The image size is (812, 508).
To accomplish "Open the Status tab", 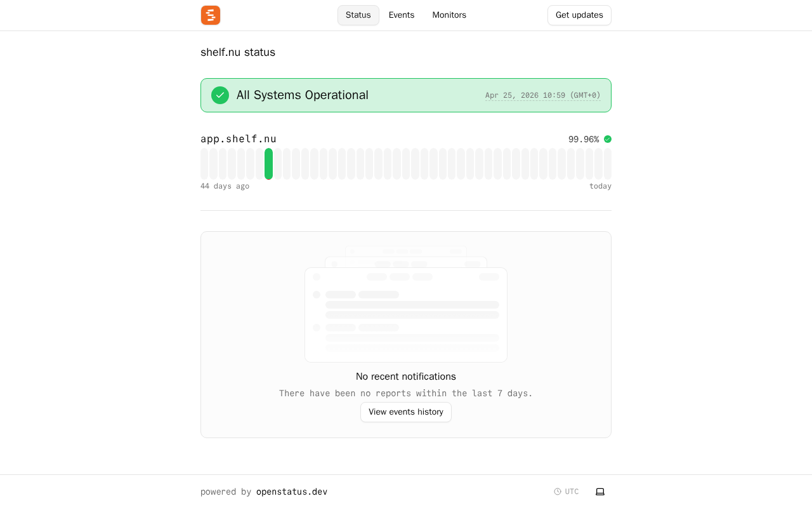I will coord(358,15).
